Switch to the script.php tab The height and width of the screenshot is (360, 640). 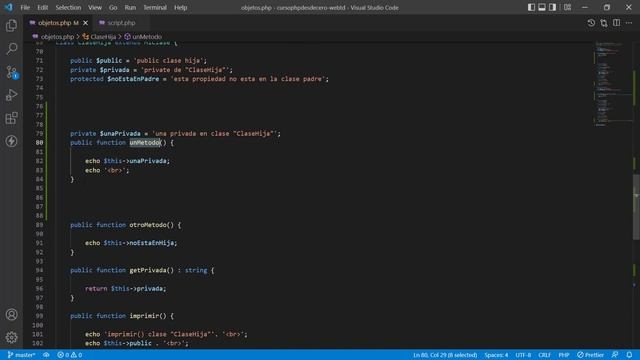click(121, 23)
